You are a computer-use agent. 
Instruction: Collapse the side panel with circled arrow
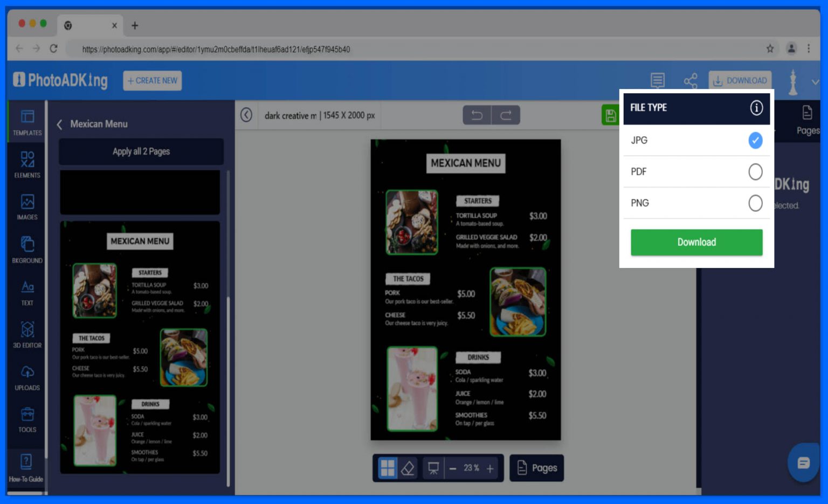tap(246, 115)
